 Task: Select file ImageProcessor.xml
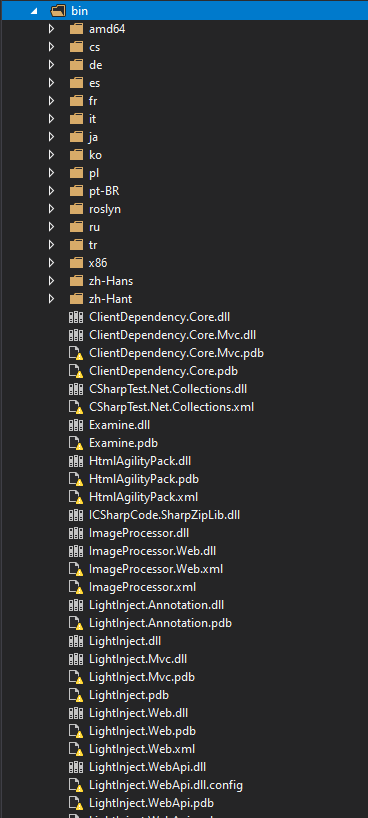point(143,587)
